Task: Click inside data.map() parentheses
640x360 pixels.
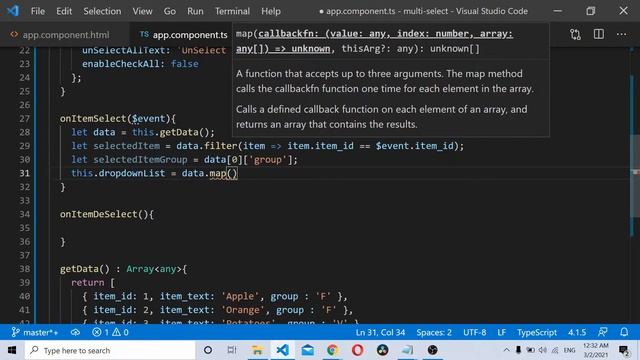Action: click(x=232, y=173)
